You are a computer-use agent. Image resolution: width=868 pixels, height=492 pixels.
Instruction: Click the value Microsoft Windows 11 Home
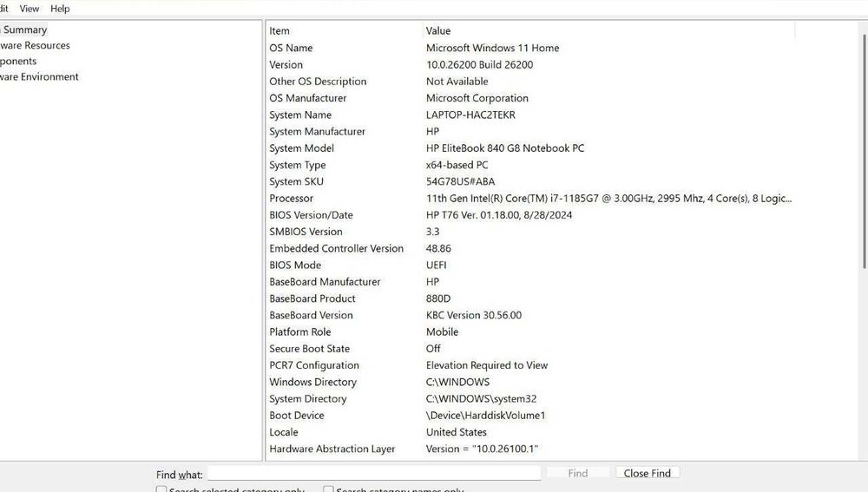coord(492,48)
